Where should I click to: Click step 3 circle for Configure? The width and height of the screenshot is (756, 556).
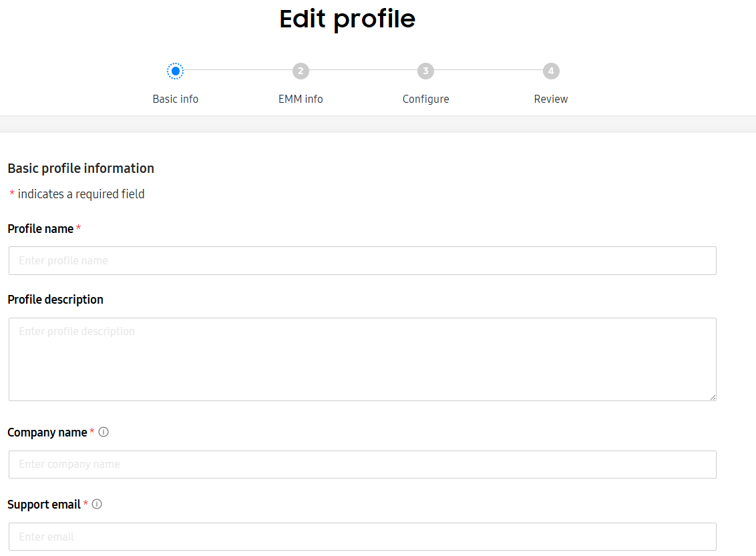tap(425, 71)
